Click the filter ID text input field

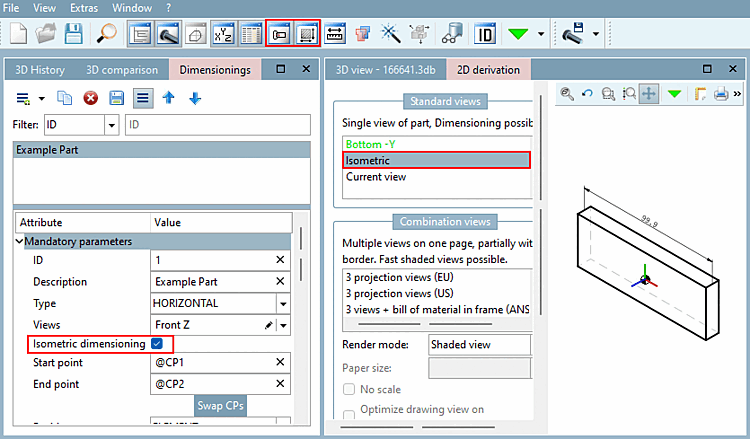tap(218, 125)
